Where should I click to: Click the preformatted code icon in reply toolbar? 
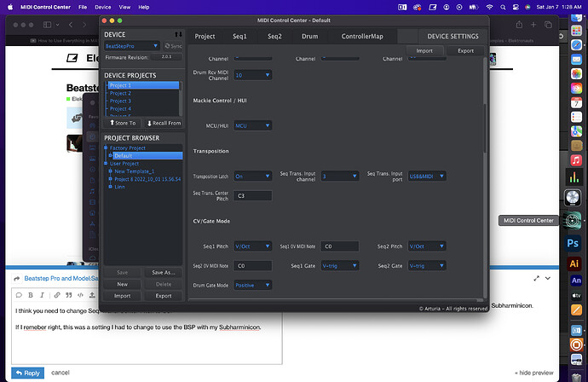(x=80, y=295)
